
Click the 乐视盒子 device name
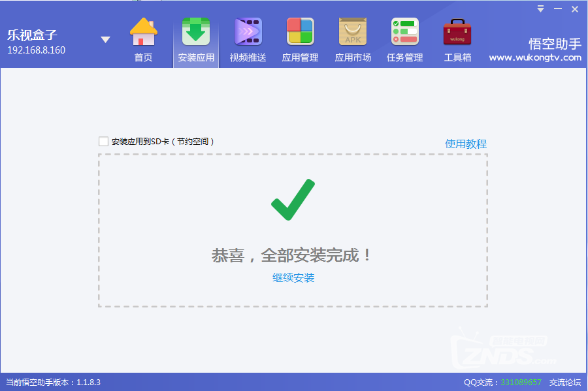tap(32, 35)
